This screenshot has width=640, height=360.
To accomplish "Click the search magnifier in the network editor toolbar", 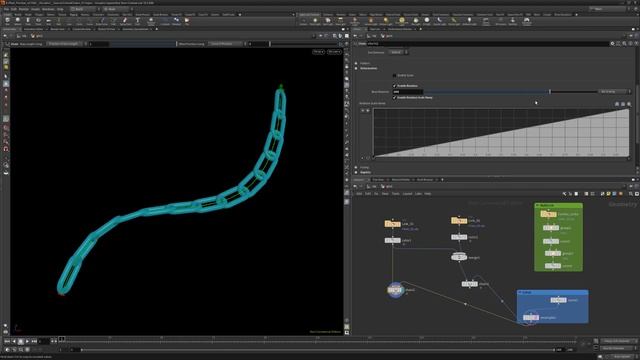I will [631, 194].
